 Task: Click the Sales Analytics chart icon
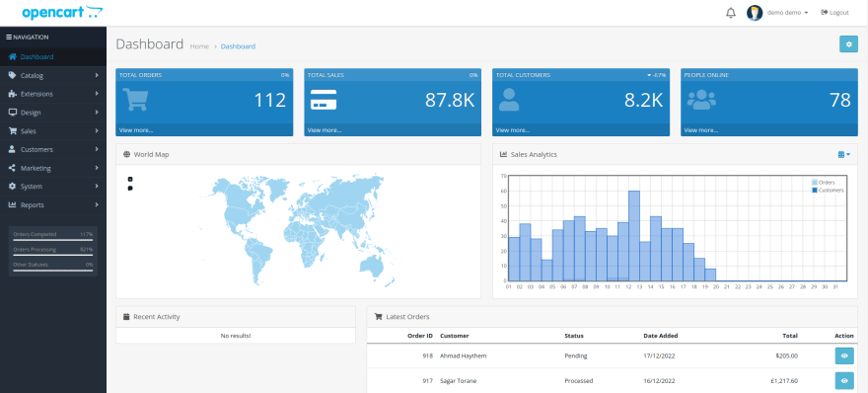504,155
